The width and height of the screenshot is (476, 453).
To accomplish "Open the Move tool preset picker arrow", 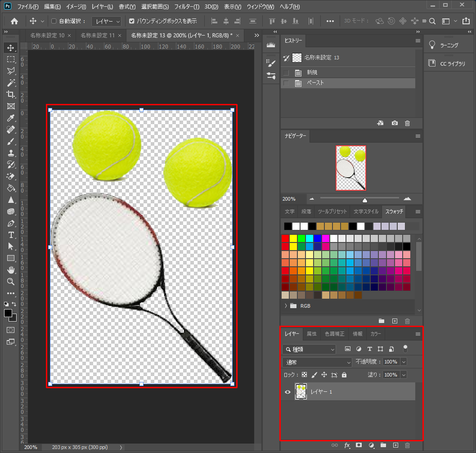I will click(x=42, y=21).
